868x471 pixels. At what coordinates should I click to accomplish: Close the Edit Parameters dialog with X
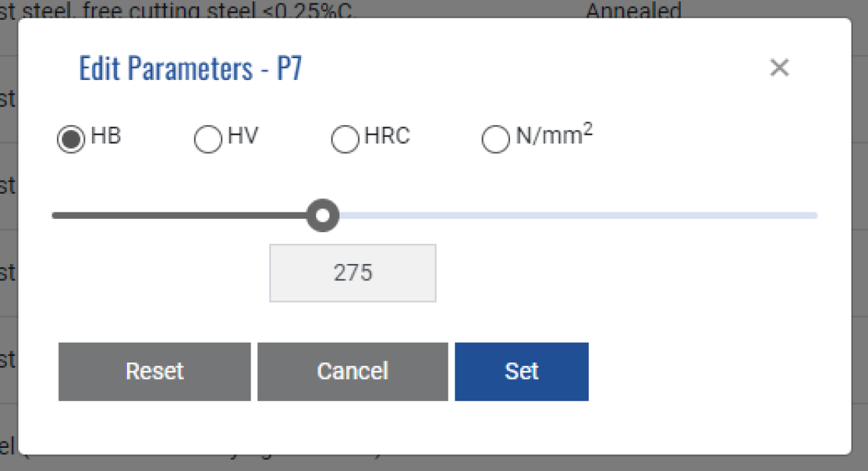[779, 67]
